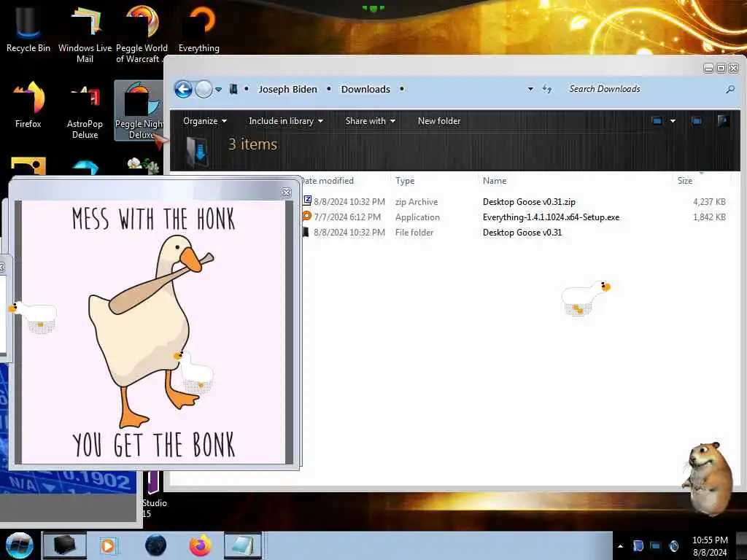The height and width of the screenshot is (560, 747).
Task: Select the Desktop Goose v0.31 folder
Action: [522, 233]
